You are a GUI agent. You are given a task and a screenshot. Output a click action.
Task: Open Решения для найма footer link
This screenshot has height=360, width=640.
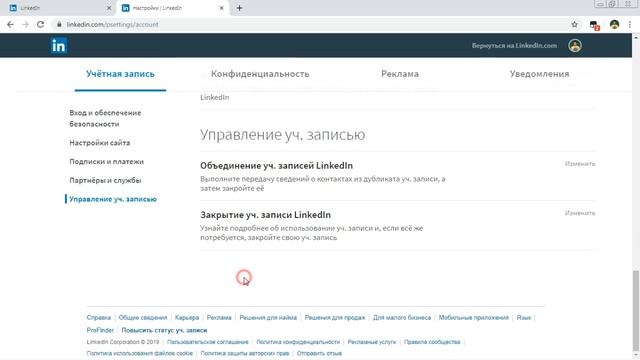(268, 318)
